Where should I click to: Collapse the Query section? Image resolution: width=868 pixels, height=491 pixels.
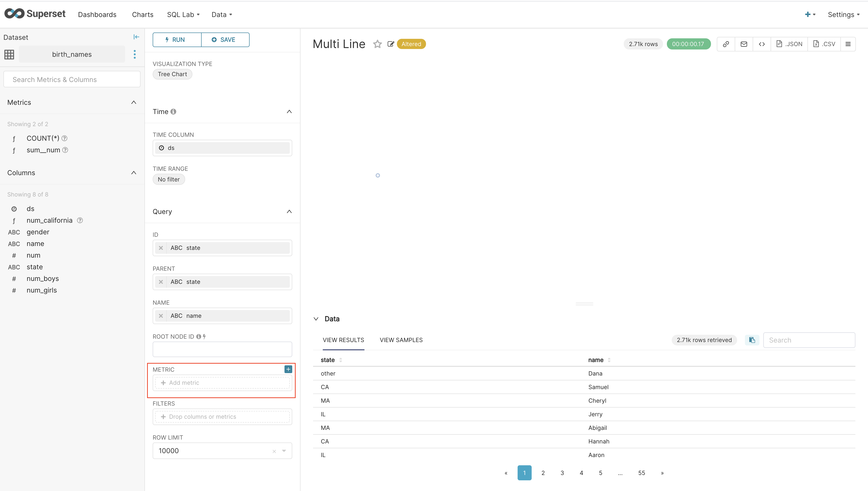coord(289,212)
